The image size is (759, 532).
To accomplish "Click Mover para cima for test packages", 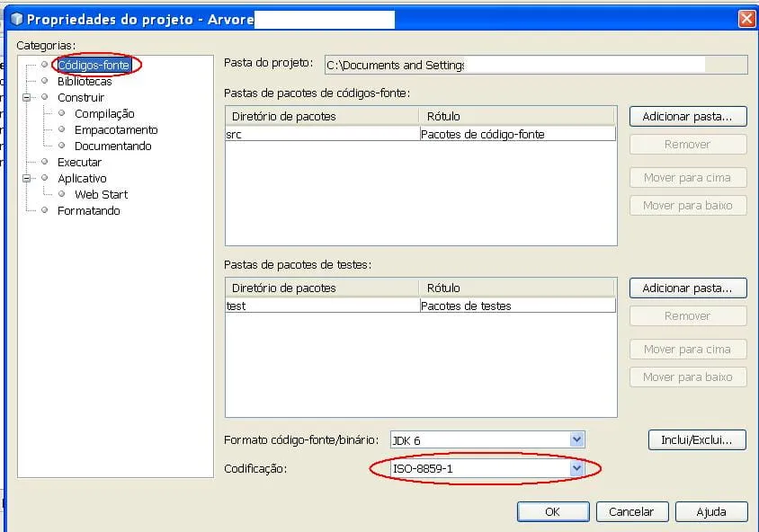I will point(688,350).
